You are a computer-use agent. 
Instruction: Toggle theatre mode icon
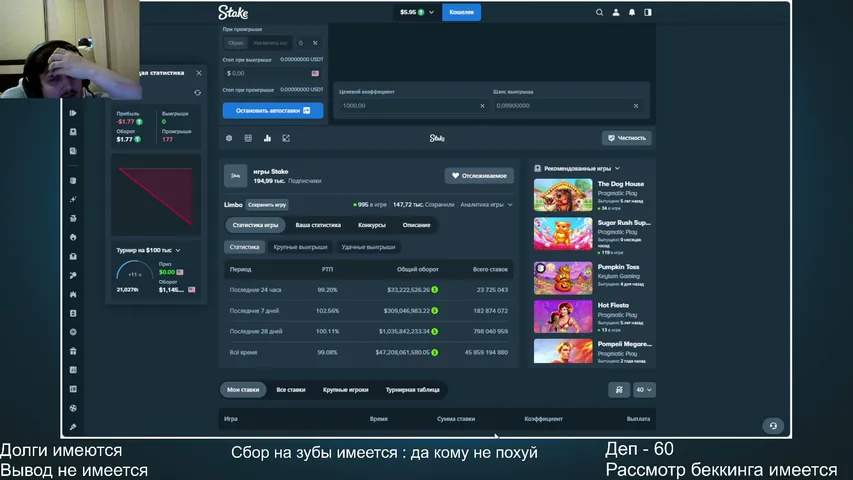tap(286, 138)
